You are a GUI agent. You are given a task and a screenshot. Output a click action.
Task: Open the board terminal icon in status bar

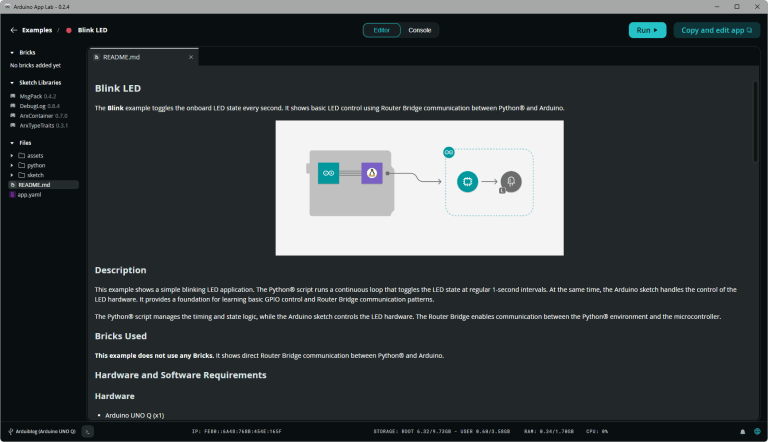tap(87, 431)
